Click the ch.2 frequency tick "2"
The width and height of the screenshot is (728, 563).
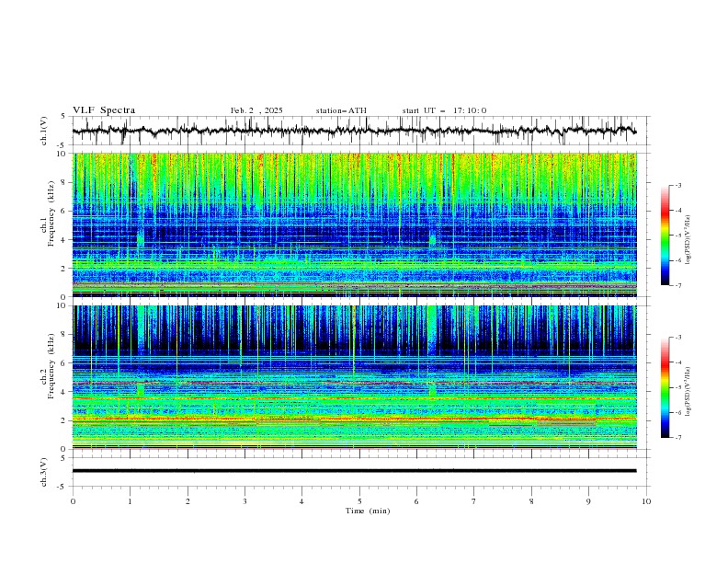point(64,420)
